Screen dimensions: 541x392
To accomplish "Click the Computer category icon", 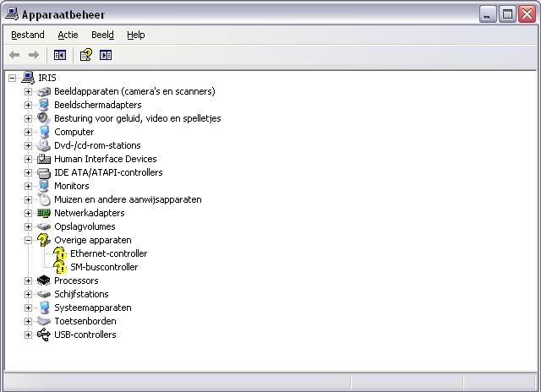I will pyautogui.click(x=44, y=132).
